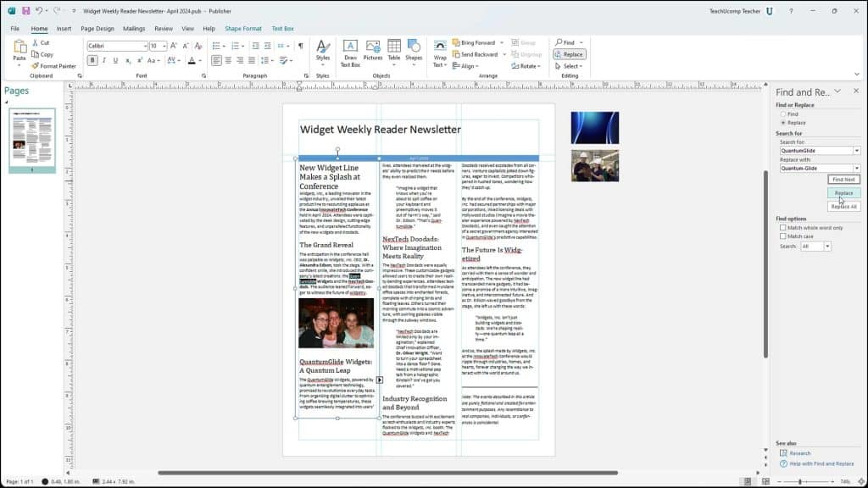The image size is (868, 488).
Task: Click the Find Next button
Action: [844, 180]
